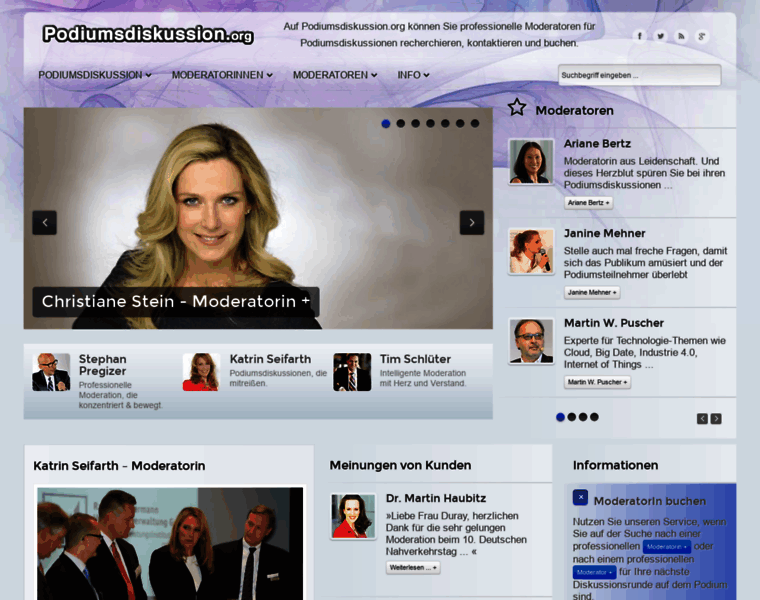Select second slide dot in main slider
This screenshot has width=760, height=600.
(x=401, y=124)
